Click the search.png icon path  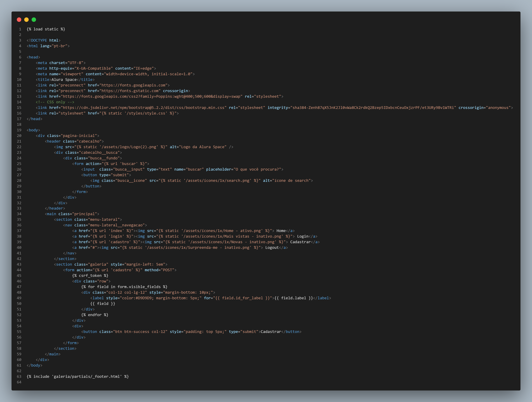coord(218,180)
